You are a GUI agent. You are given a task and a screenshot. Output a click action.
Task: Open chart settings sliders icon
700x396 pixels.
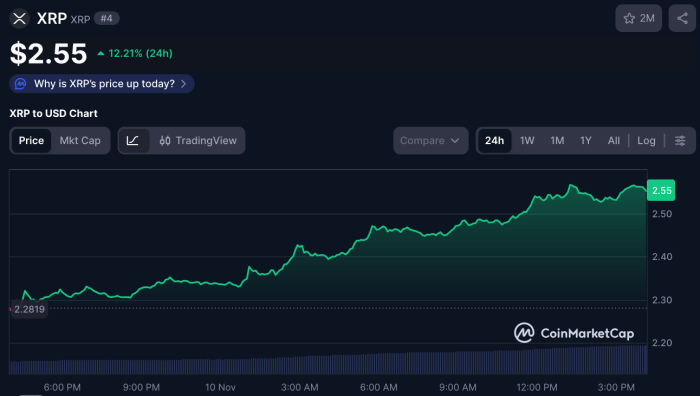680,141
